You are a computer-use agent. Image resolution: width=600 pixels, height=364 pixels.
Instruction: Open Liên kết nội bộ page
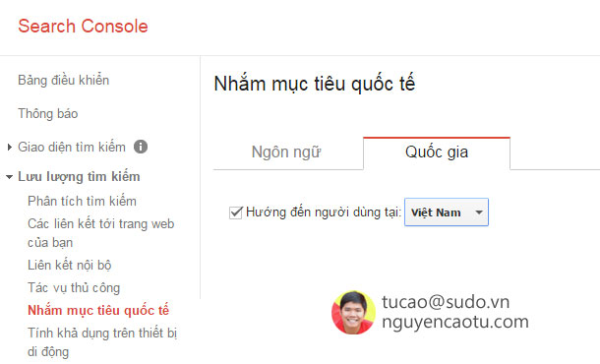point(69,265)
